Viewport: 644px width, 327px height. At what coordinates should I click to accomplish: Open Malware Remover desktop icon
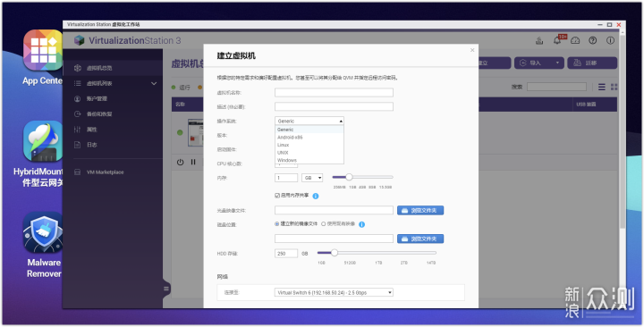click(x=43, y=232)
